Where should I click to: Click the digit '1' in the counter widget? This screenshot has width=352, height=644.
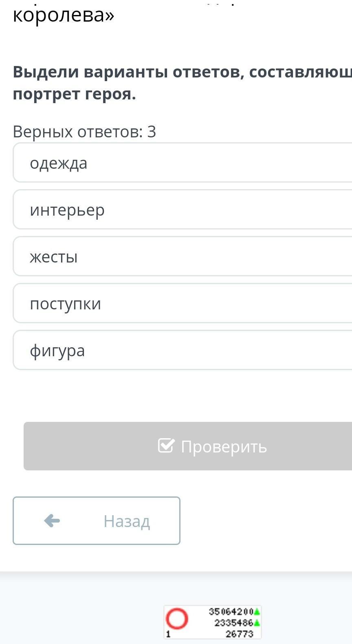168,634
